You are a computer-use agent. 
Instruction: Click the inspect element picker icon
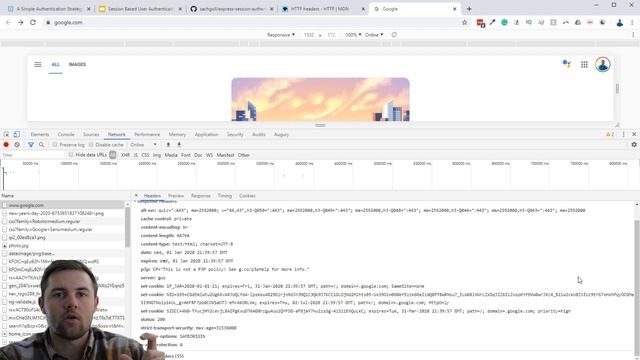pyautogui.click(x=6, y=134)
